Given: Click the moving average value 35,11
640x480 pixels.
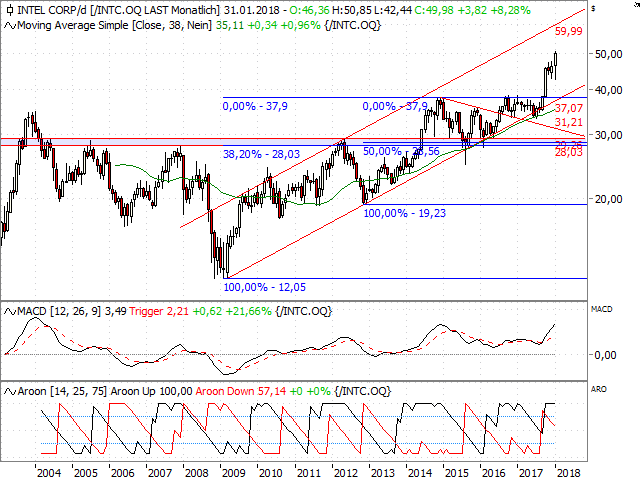Looking at the screenshot, I should coord(229,25).
